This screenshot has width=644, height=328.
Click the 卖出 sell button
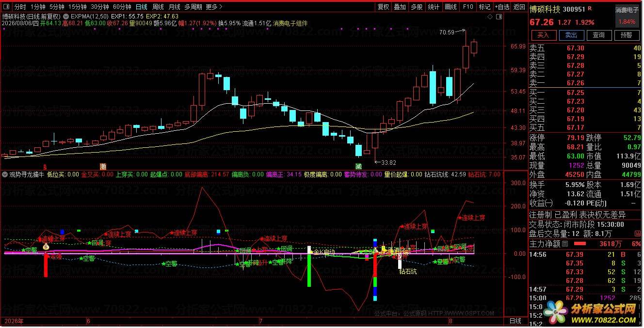571,35
